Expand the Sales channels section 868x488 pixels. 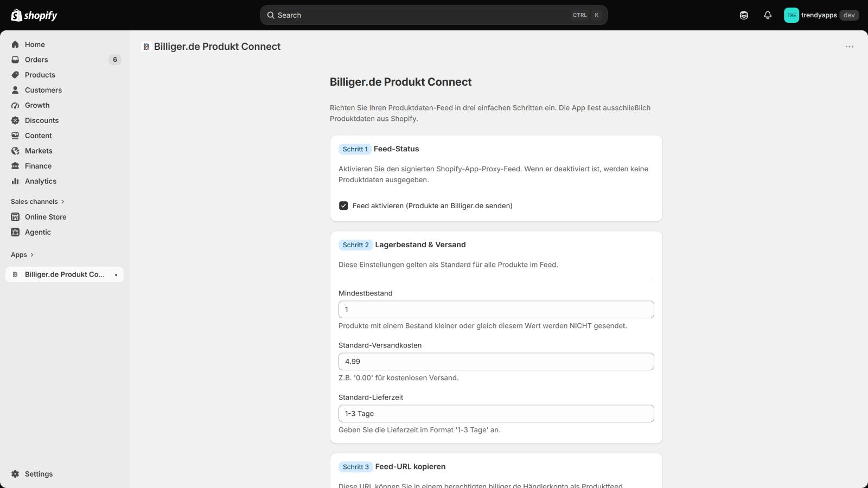[37, 202]
